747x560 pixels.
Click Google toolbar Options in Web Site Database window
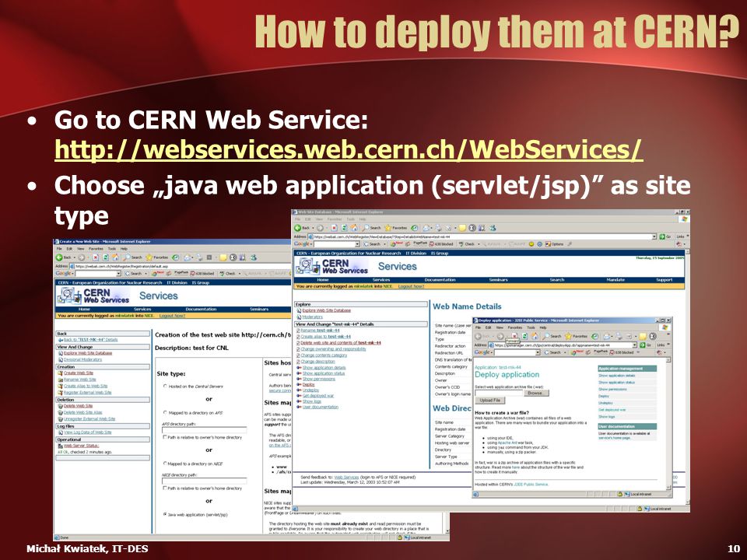[x=555, y=244]
